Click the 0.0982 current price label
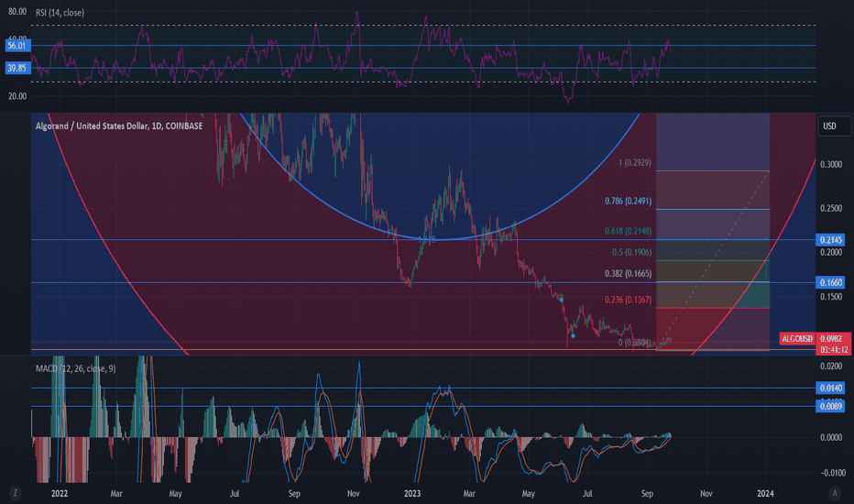The image size is (854, 504). [x=833, y=338]
